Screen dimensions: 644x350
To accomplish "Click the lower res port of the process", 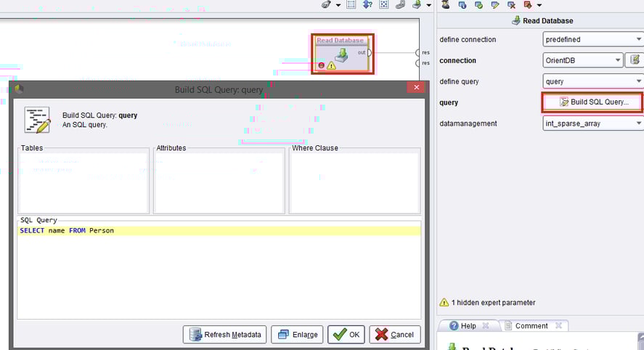I will (x=417, y=63).
